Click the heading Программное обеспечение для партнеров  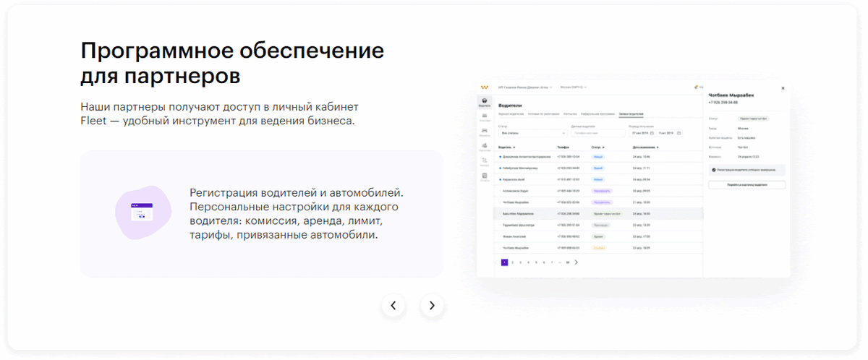point(232,63)
